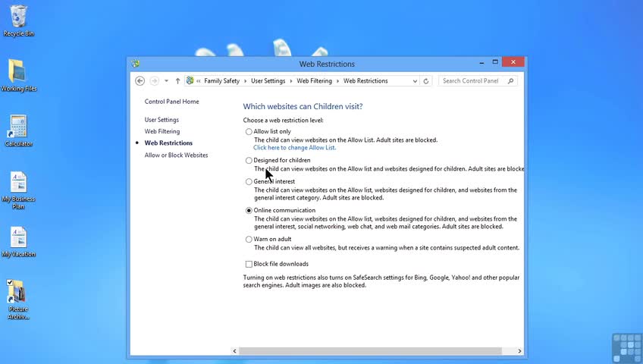Image resolution: width=643 pixels, height=364 pixels.
Task: Navigate to User Settings breadcrumb
Action: tap(268, 80)
